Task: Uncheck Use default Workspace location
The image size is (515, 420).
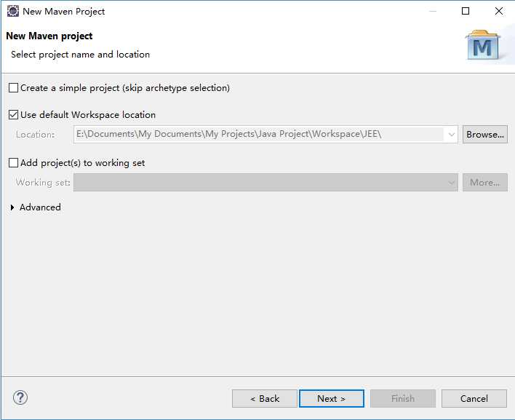Action: [14, 115]
